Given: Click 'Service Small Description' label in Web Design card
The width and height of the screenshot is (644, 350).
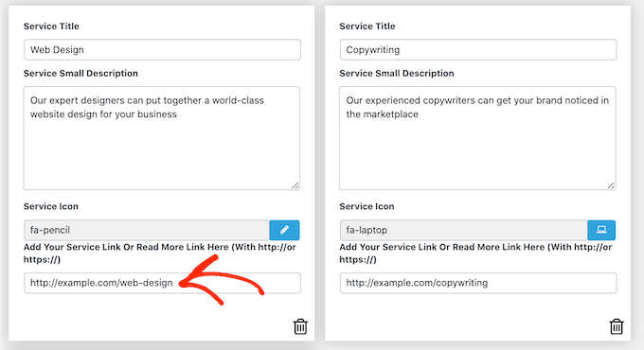Looking at the screenshot, I should point(80,74).
